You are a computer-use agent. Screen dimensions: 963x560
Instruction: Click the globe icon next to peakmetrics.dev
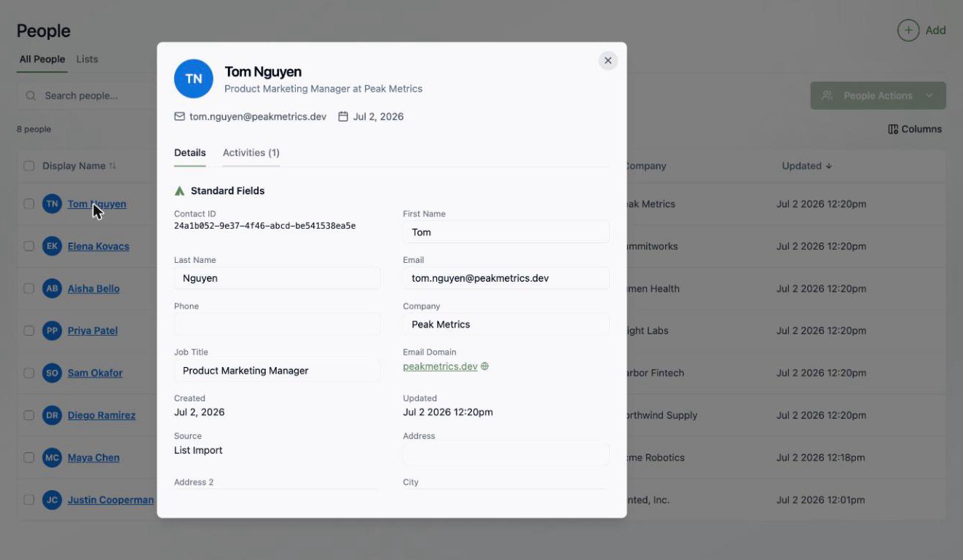[484, 366]
